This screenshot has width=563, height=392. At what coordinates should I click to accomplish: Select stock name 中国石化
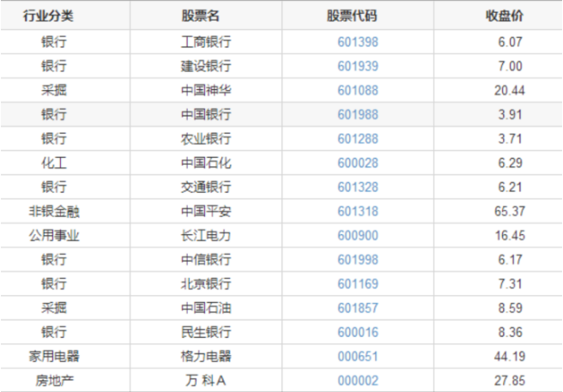click(x=206, y=163)
